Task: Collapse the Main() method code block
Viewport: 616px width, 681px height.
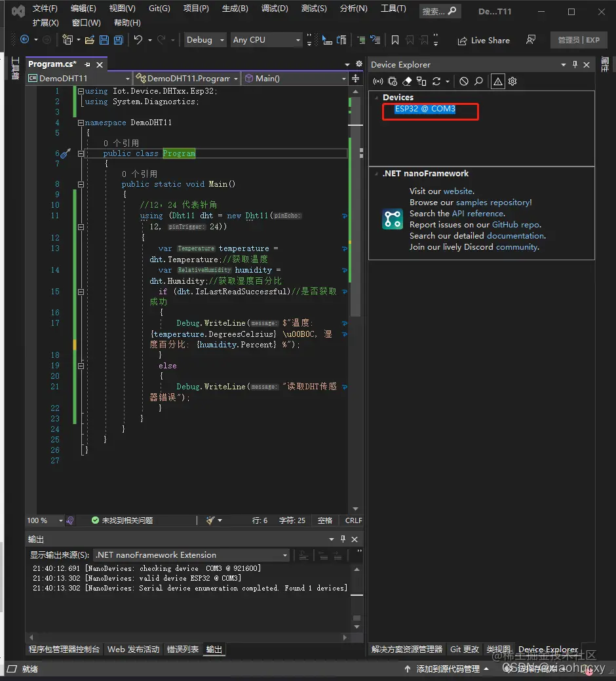Action: click(x=81, y=185)
